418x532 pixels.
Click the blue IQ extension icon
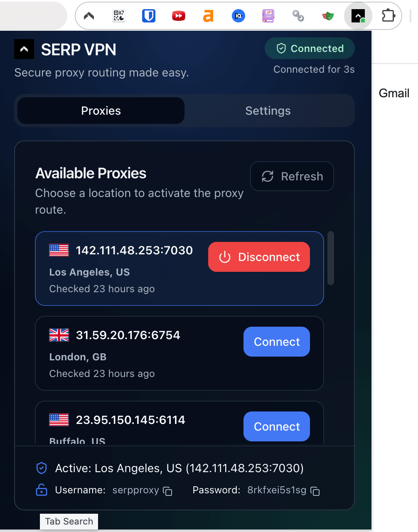click(238, 15)
